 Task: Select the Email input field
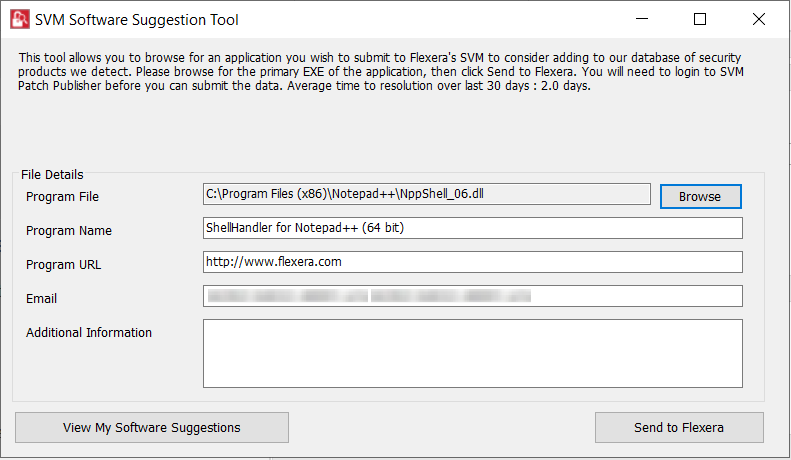[472, 296]
